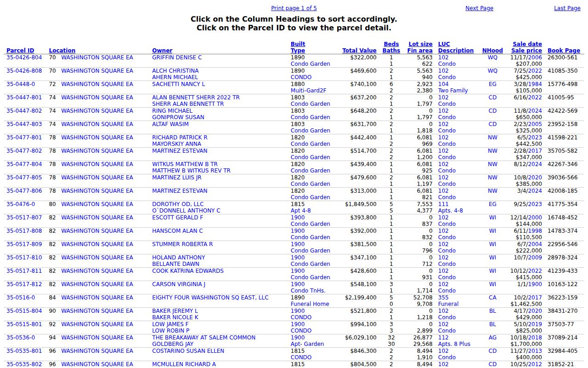The image size is (588, 368).
Task: Sort by Total Value column heading
Action: (359, 51)
